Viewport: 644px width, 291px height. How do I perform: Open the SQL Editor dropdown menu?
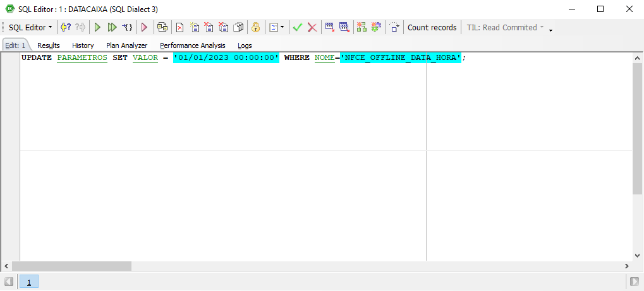click(x=30, y=27)
